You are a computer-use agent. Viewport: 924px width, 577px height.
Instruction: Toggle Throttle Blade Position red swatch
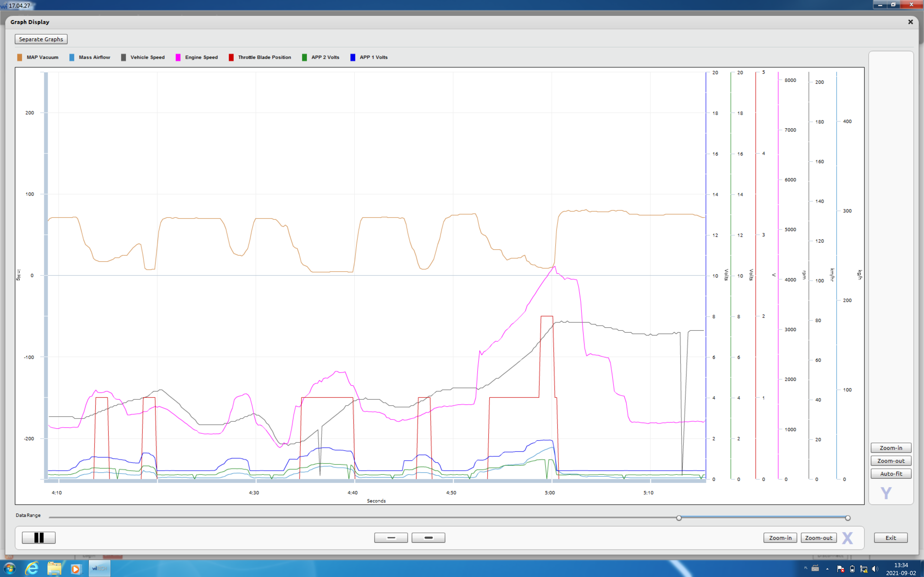click(231, 57)
